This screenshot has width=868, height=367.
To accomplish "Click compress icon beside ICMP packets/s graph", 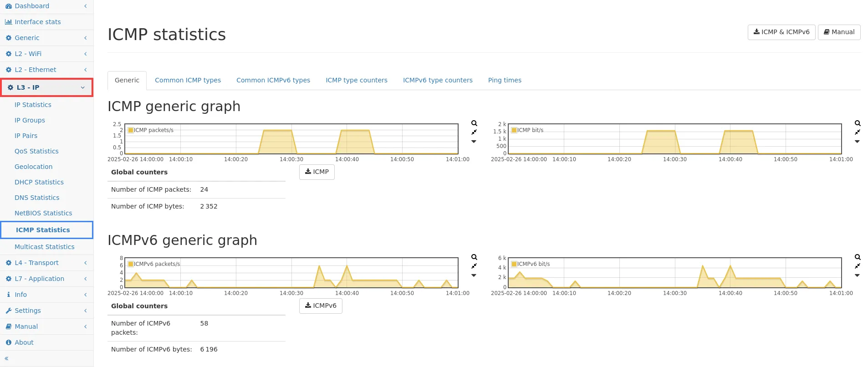I will [474, 132].
